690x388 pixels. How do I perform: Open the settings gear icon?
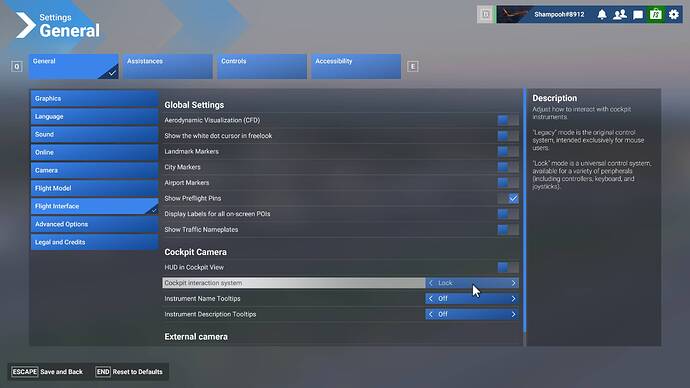click(674, 15)
